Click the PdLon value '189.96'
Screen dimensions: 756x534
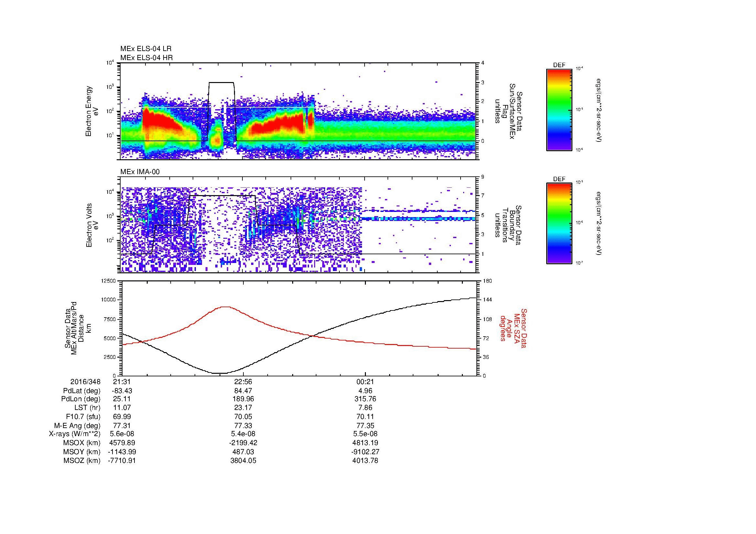243,399
